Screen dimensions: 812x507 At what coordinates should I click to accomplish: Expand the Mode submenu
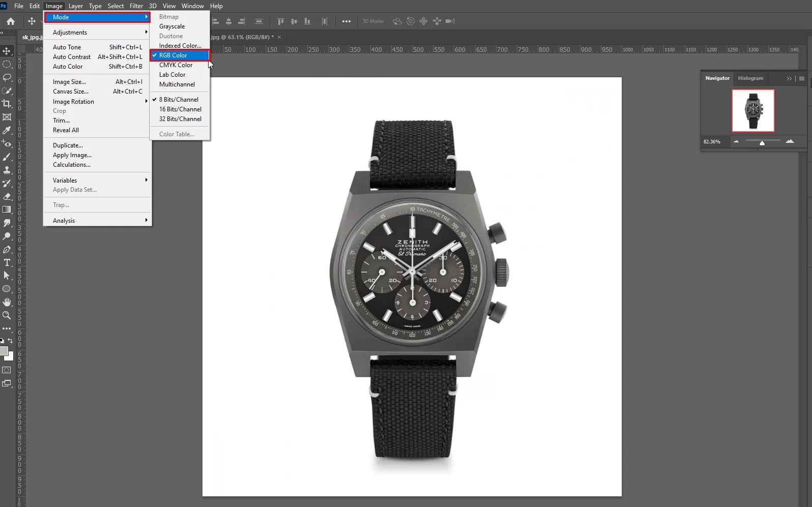(x=97, y=17)
